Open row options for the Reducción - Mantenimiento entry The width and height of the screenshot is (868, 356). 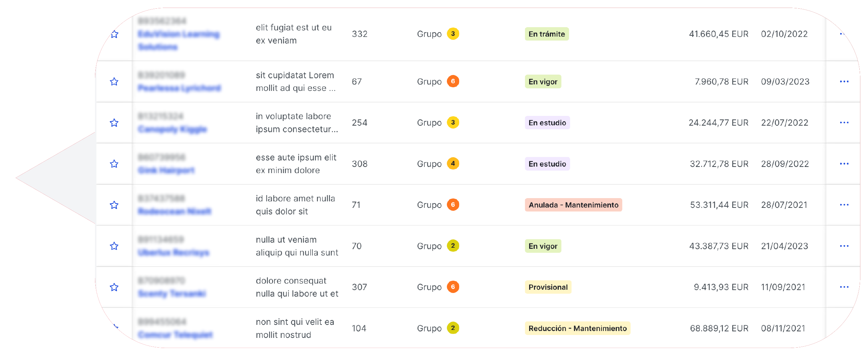[844, 328]
